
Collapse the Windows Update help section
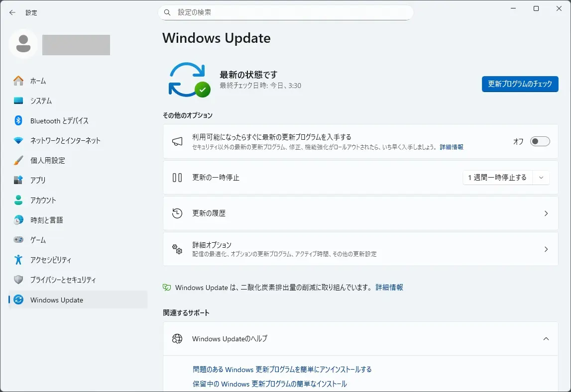pos(546,339)
